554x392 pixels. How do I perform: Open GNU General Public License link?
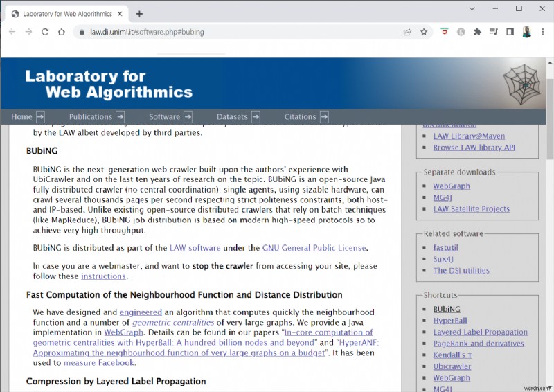point(314,248)
